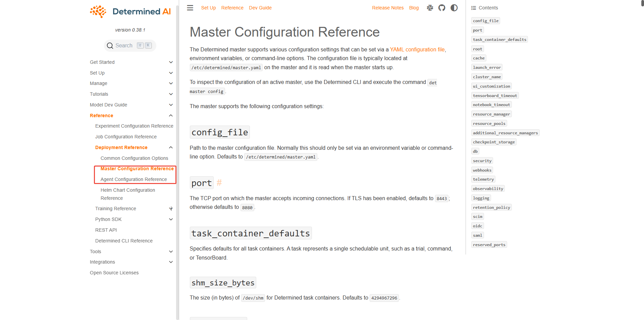Open Determined CLI Reference page
Screen dimensions: 644x320
(124, 241)
